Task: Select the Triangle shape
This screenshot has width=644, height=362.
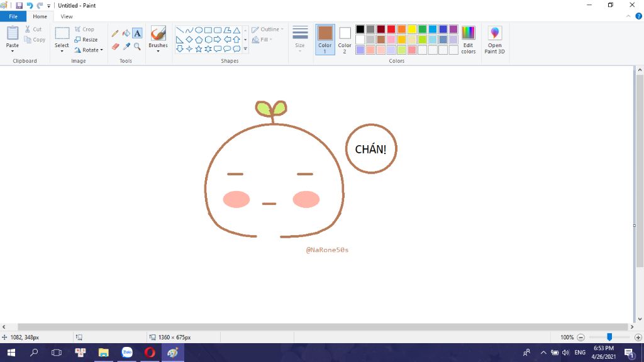Action: [x=236, y=30]
